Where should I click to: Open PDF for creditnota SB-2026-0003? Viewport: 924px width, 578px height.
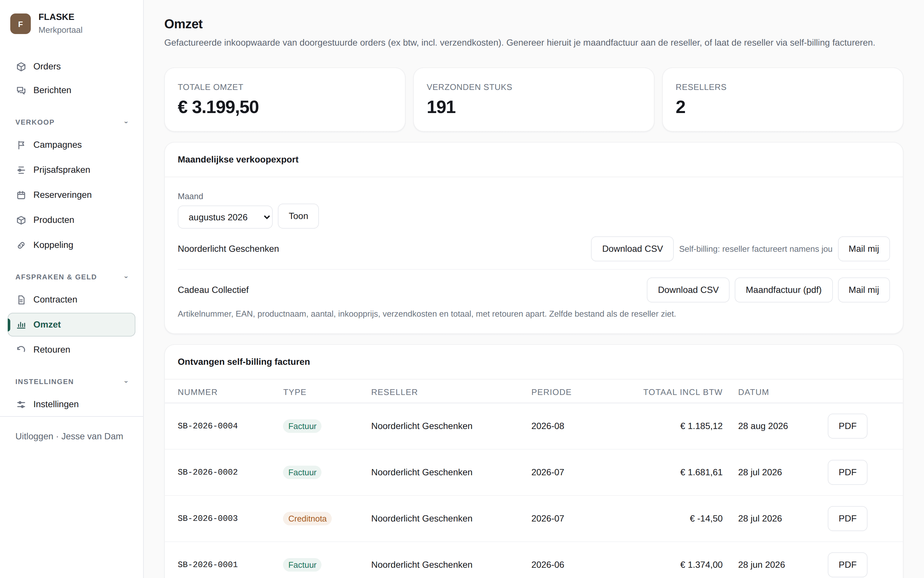click(847, 518)
